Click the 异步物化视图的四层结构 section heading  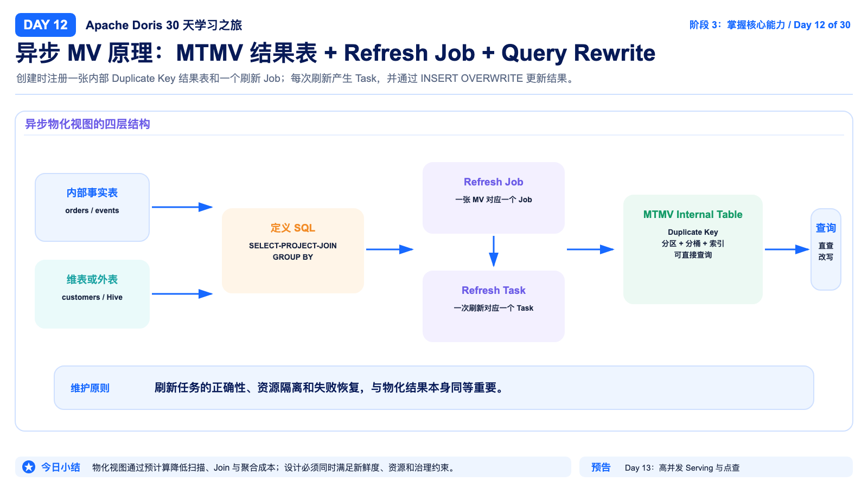coord(87,124)
